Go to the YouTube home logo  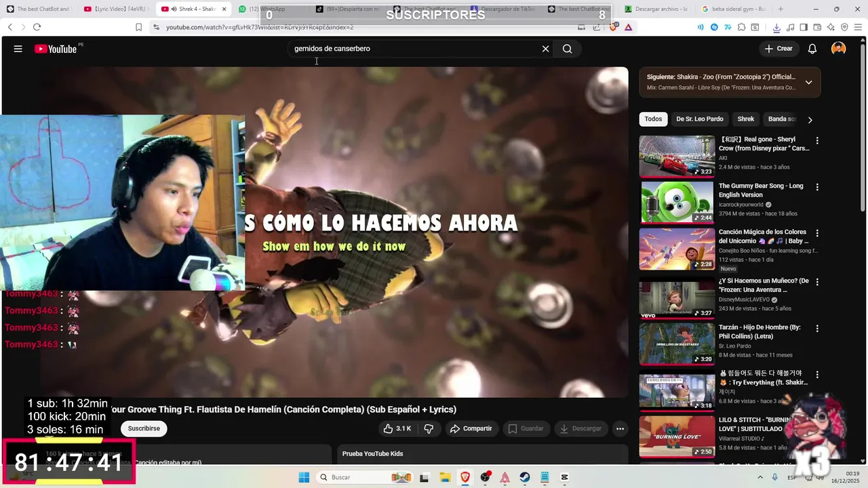click(x=56, y=49)
